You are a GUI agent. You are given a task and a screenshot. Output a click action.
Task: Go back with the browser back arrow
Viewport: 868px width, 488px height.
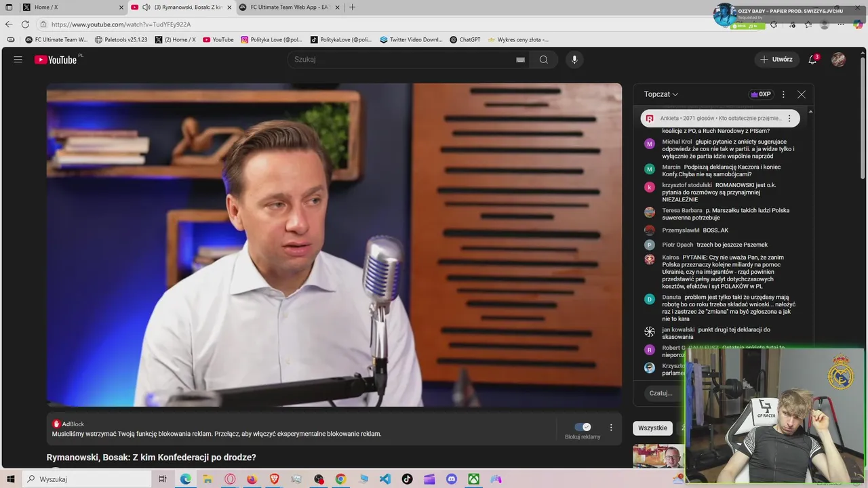(x=9, y=24)
